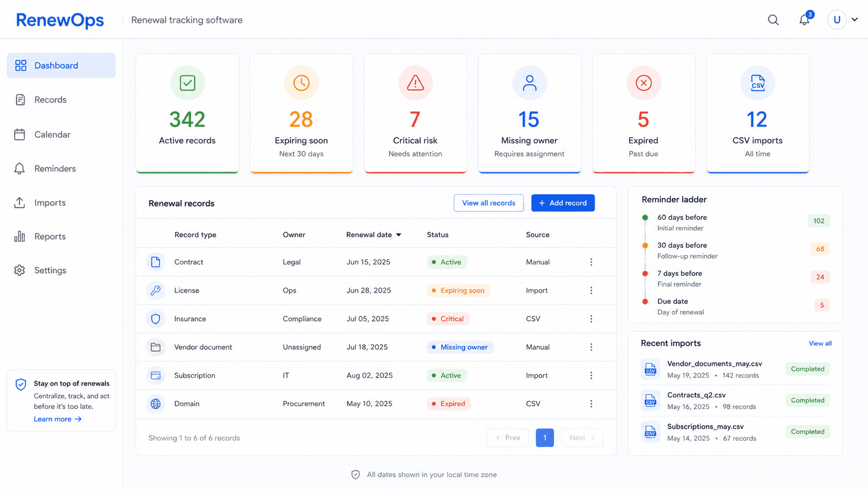Click the Critical risk warning icon
This screenshot has height=489, width=868.
415,83
